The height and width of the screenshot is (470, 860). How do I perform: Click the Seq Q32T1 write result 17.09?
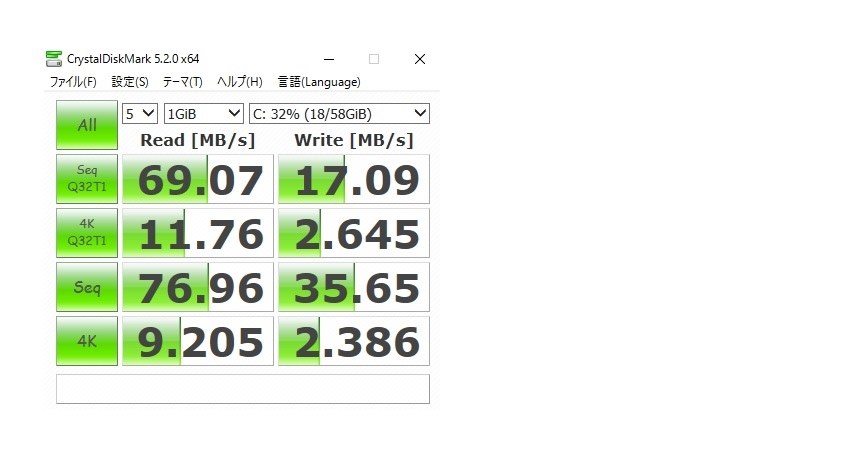coord(354,179)
